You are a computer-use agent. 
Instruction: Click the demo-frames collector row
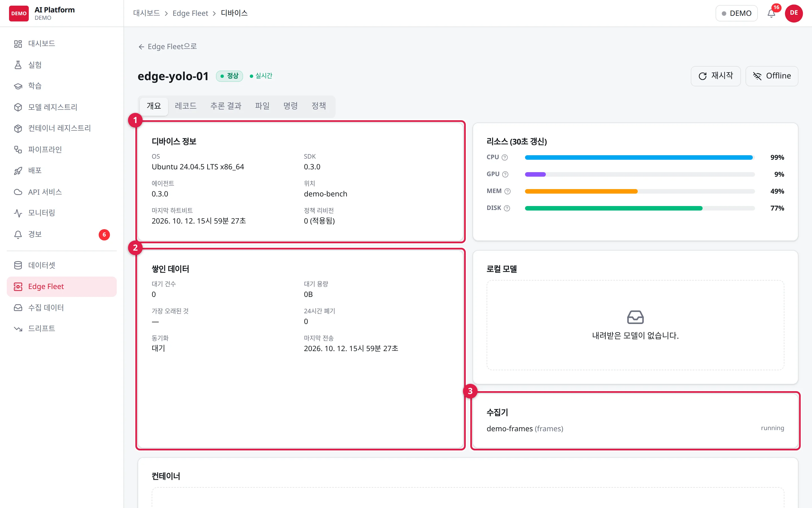(x=635, y=429)
